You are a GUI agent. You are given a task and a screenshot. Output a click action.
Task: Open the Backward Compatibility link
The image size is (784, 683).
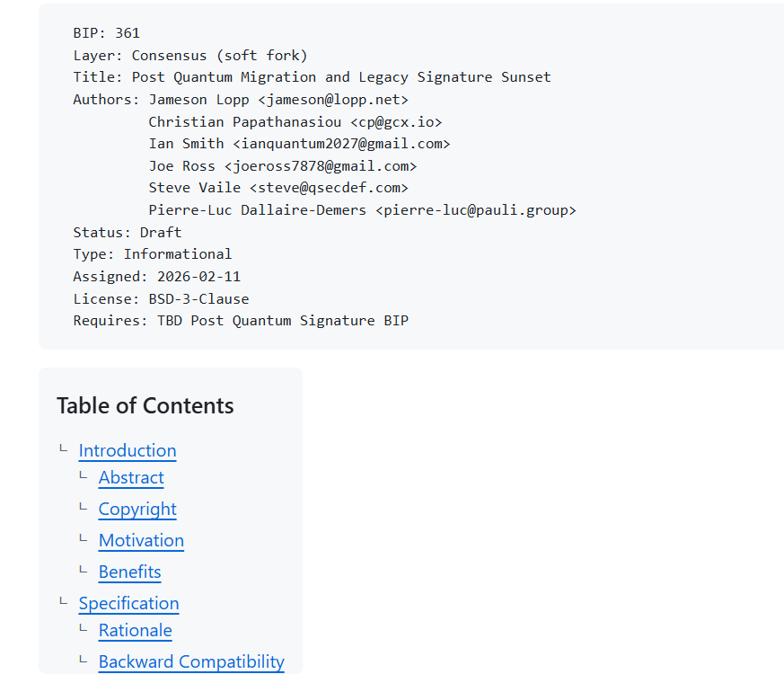(x=191, y=662)
